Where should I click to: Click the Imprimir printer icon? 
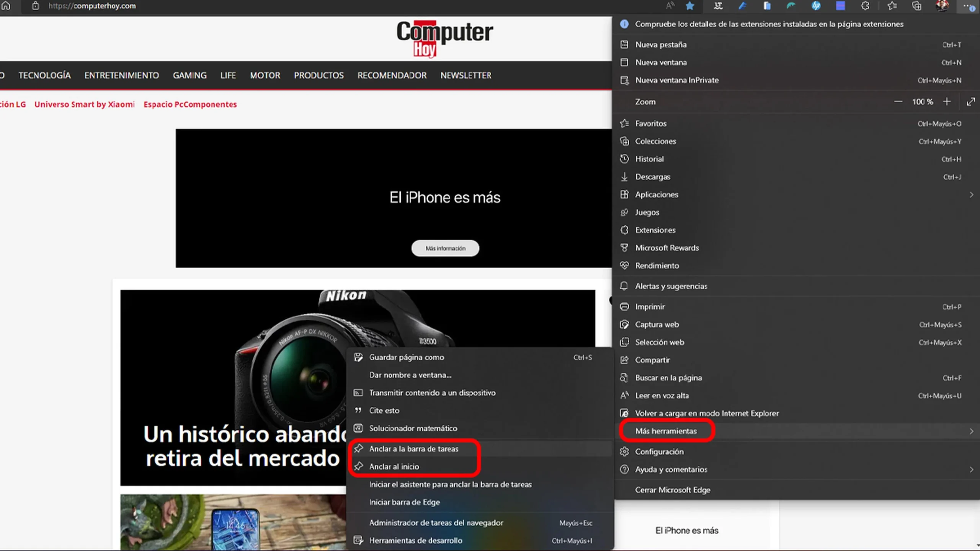pyautogui.click(x=624, y=306)
